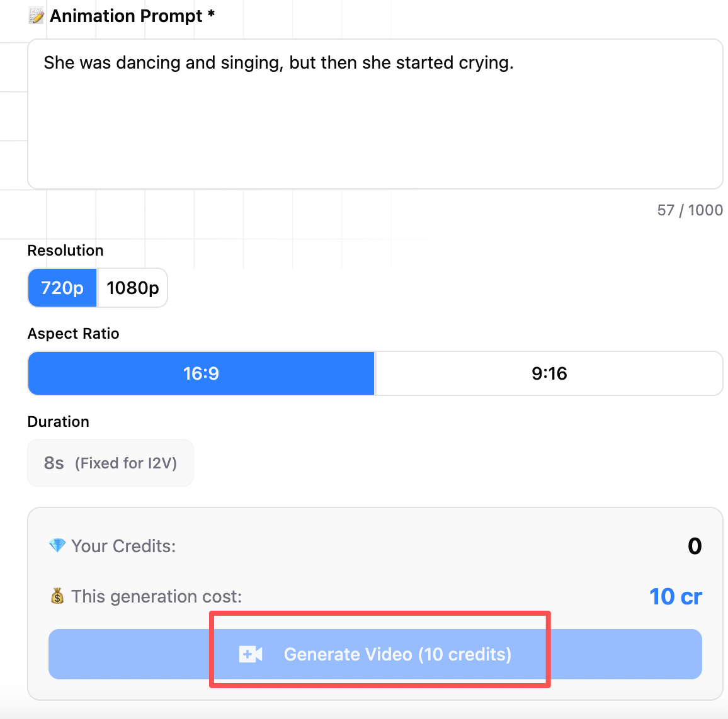Switch aspect ratio to 9:16
Viewport: 728px width, 719px height.
[x=549, y=373]
